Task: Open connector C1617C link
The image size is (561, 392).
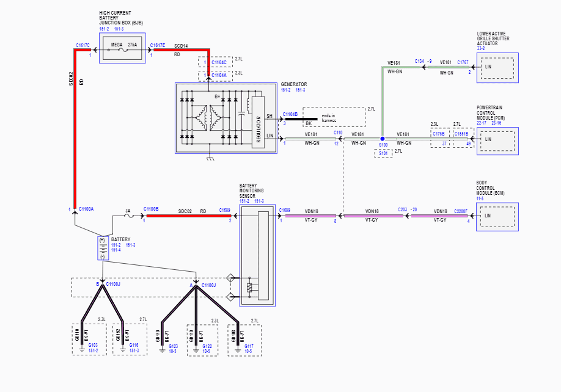Action: click(x=82, y=45)
